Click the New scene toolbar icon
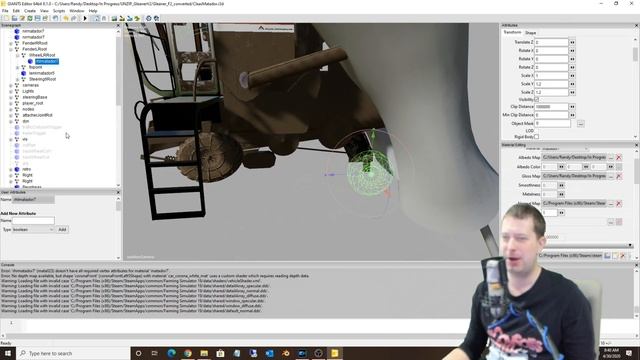Screen dimensions: 640x360 [x=6, y=18]
